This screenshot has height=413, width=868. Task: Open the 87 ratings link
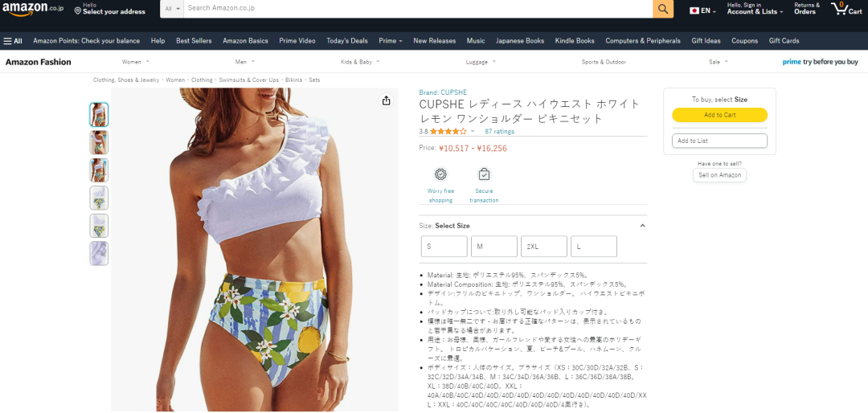tap(499, 132)
